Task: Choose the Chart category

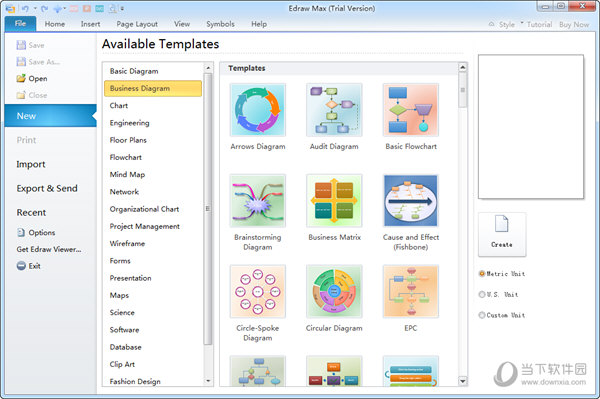Action: [153, 106]
